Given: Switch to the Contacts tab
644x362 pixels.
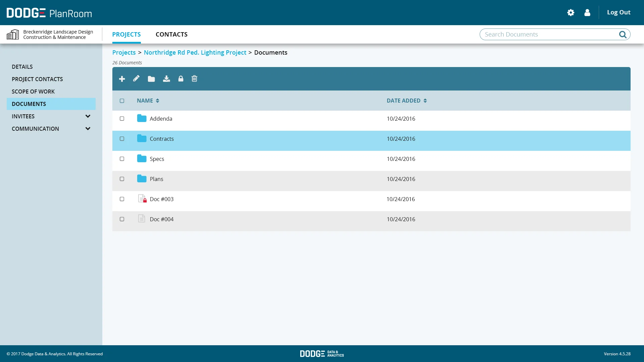Looking at the screenshot, I should (x=171, y=35).
